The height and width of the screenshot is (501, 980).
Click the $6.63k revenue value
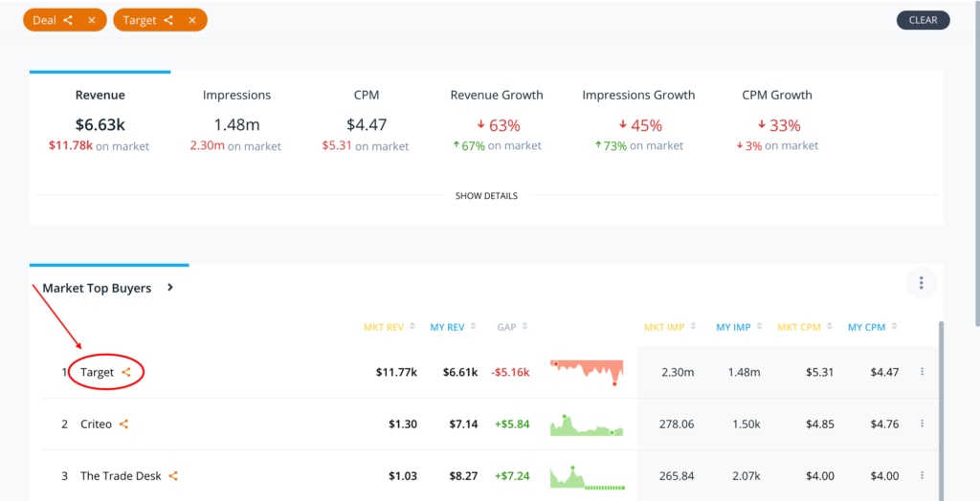pos(100,125)
